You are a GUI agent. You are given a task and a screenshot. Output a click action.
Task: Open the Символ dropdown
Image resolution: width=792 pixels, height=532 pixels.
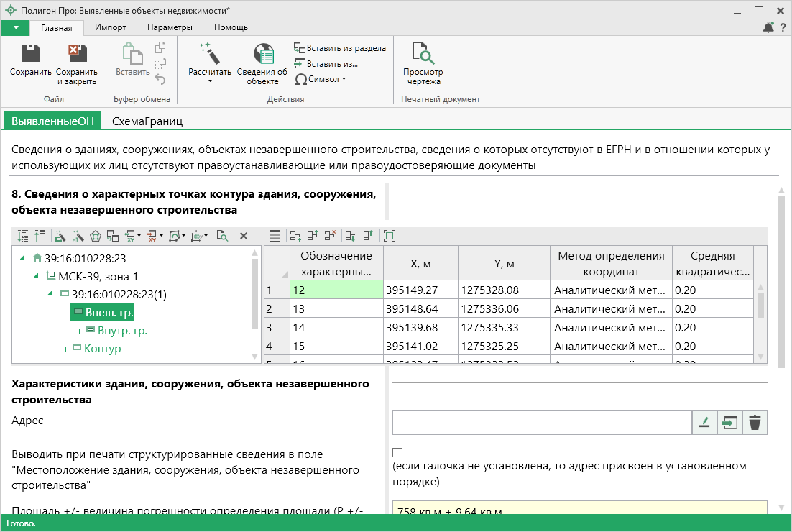[321, 79]
